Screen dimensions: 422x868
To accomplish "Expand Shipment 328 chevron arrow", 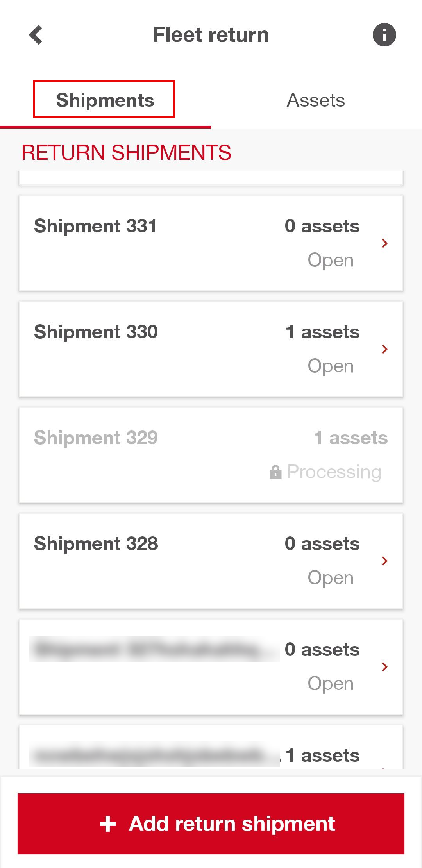I will tap(384, 561).
